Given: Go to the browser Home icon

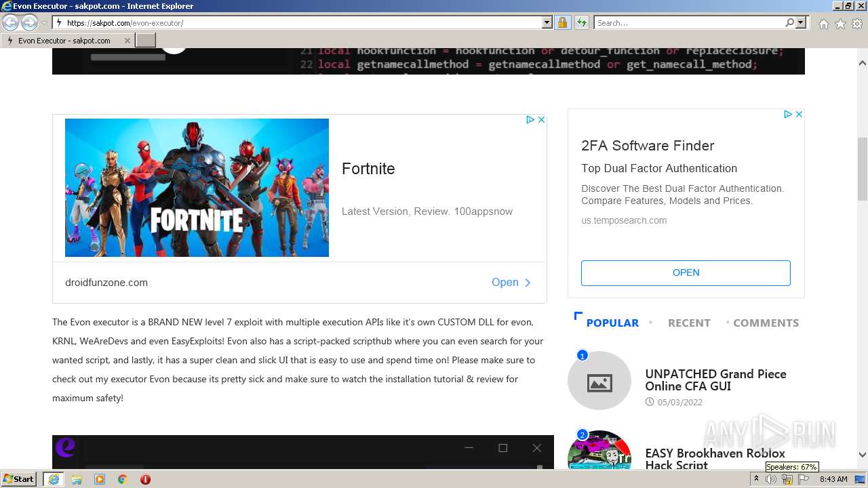Looking at the screenshot, I should point(823,24).
